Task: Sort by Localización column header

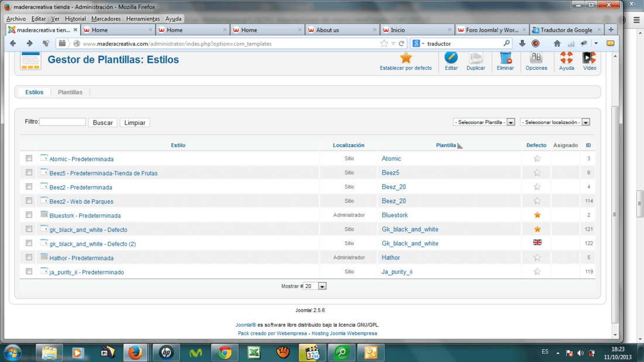Action: pyautogui.click(x=348, y=145)
